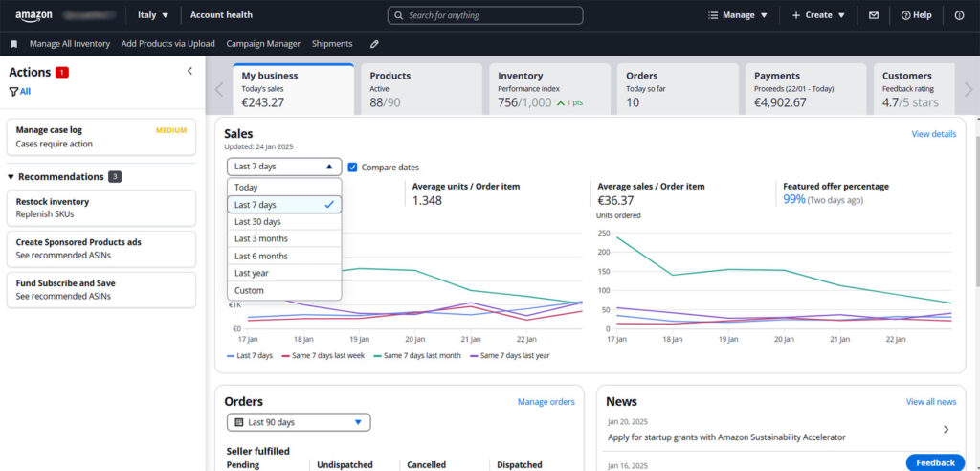Click the 99% featured offer percentage link
Viewport: 980px width, 471px height.
(x=793, y=199)
